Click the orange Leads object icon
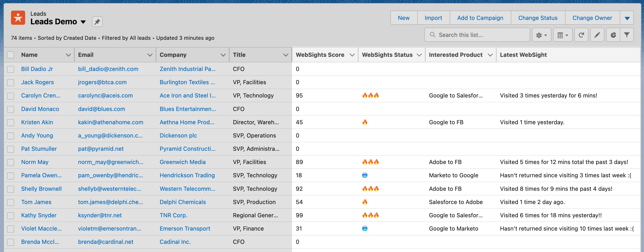Image resolution: width=644 pixels, height=252 pixels. 18,18
